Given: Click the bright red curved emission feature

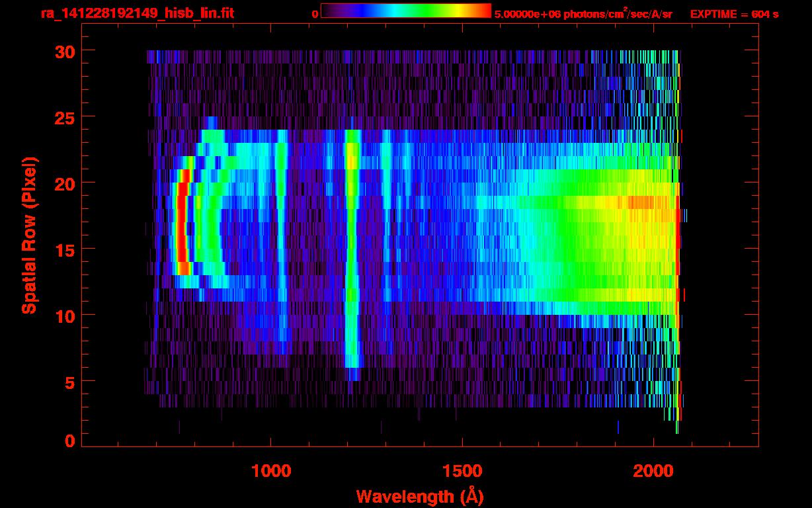Looking at the screenshot, I should point(183,223).
